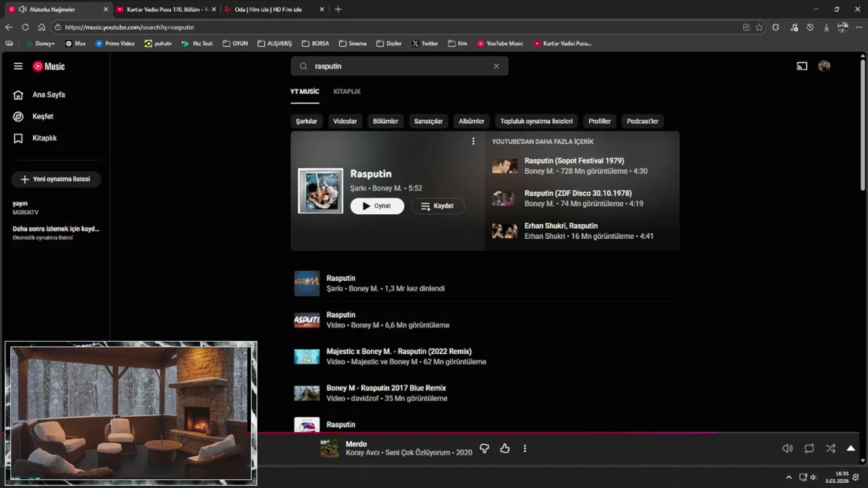This screenshot has height=488, width=868.
Task: Open the Sinema bookmarks folder
Action: click(x=353, y=43)
